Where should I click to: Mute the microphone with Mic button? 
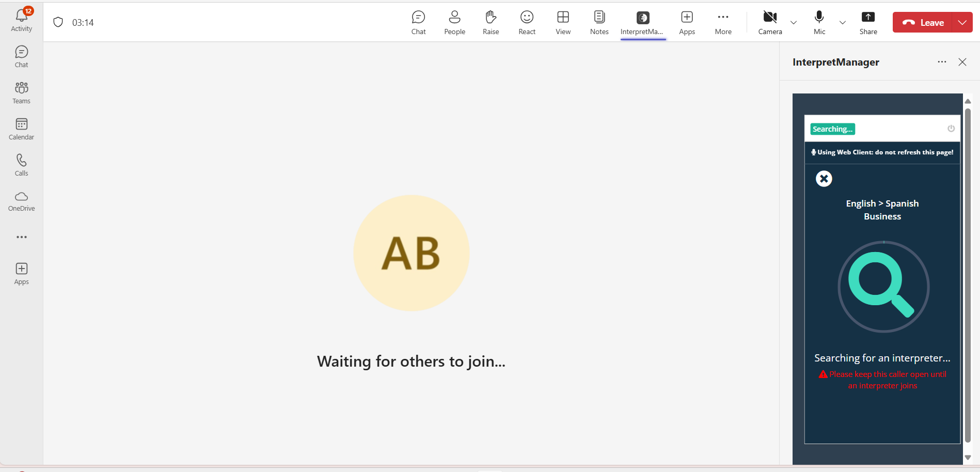click(819, 23)
